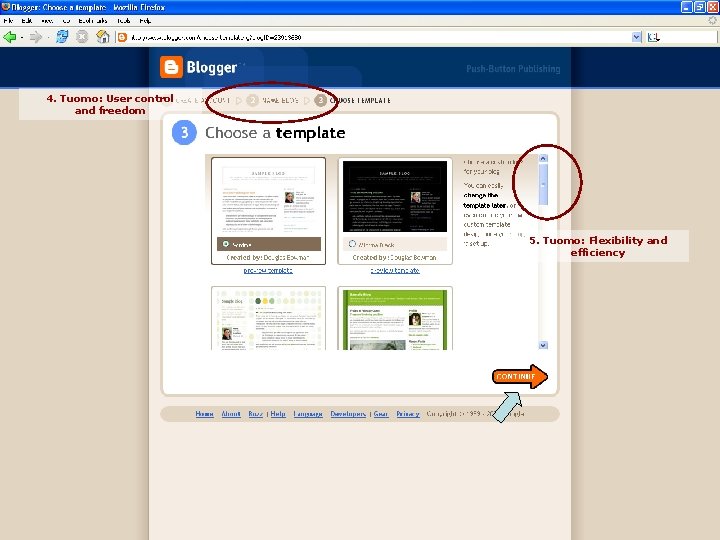The image size is (720, 540).
Task: Click the Push-Button Publishing header text
Action: tap(513, 69)
